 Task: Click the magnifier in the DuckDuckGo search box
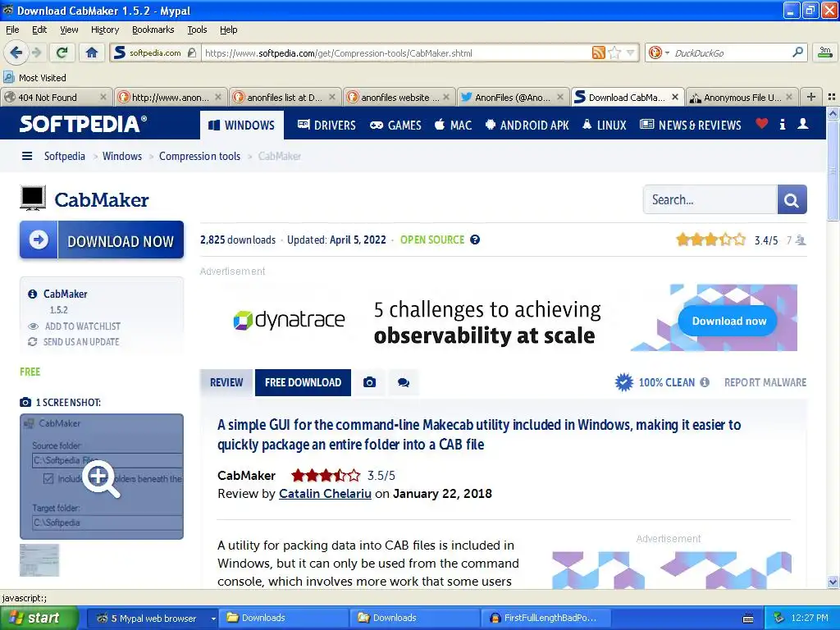point(797,52)
